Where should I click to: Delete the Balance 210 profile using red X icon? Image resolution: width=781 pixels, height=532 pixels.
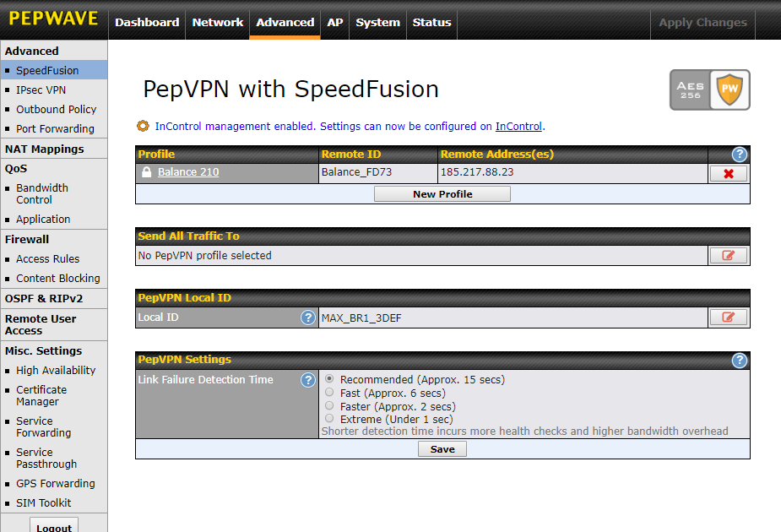728,171
